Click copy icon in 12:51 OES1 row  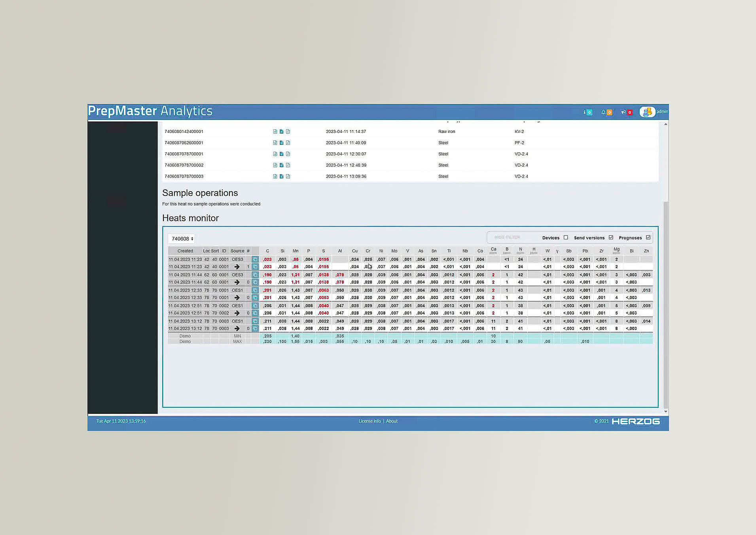click(255, 306)
